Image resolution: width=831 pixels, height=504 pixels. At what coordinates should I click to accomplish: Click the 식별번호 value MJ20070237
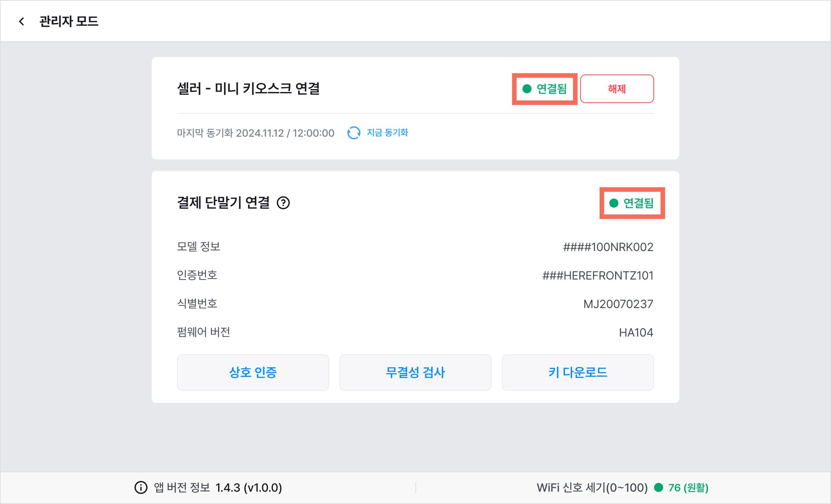pos(618,304)
